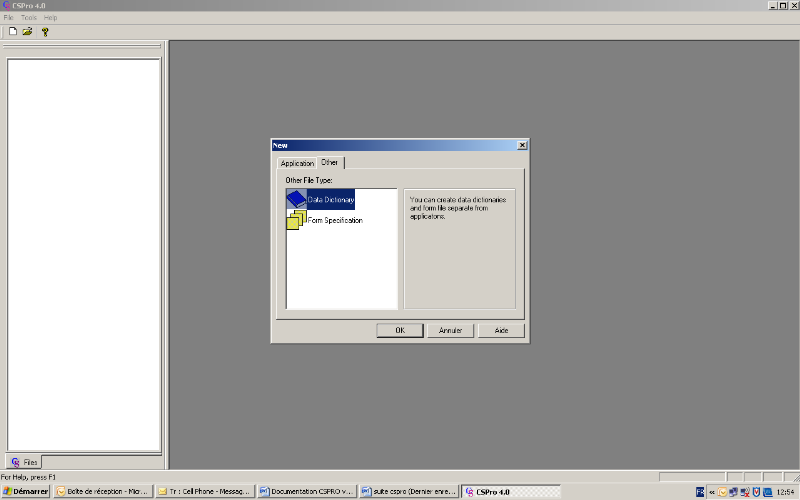Image resolution: width=800 pixels, height=500 pixels.
Task: Switch to the Application tab
Action: coord(297,163)
